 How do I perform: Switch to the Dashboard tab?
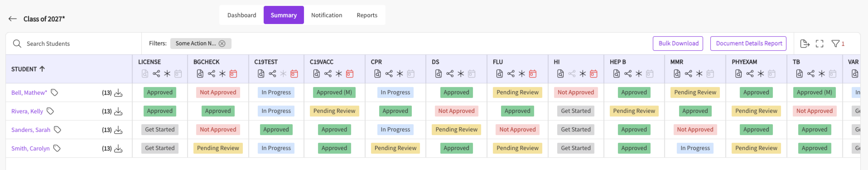(242, 15)
